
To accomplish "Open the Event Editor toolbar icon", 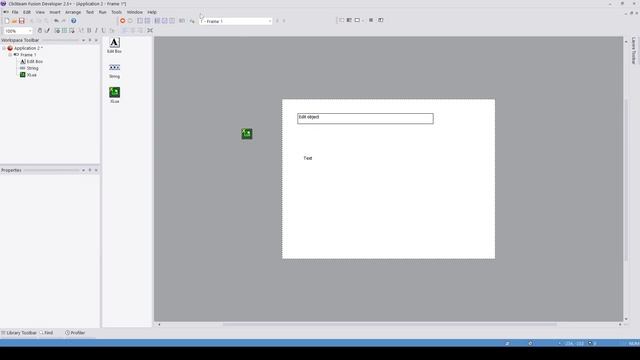I will pyautogui.click(x=157, y=21).
